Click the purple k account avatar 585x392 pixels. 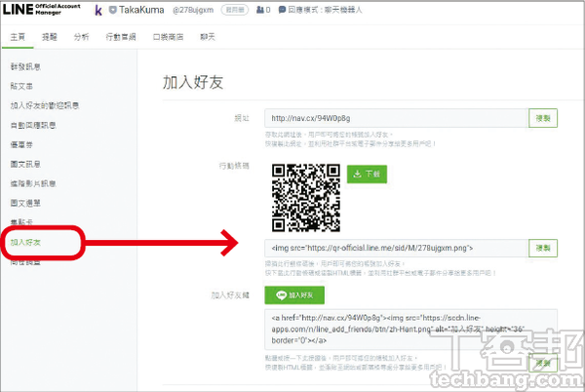pyautogui.click(x=98, y=11)
